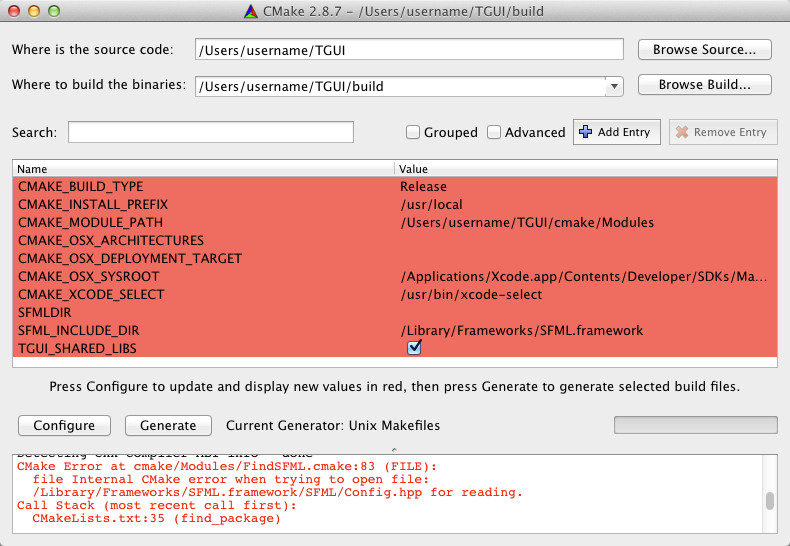Click the Value column header
The width and height of the screenshot is (790, 546).
586,169
